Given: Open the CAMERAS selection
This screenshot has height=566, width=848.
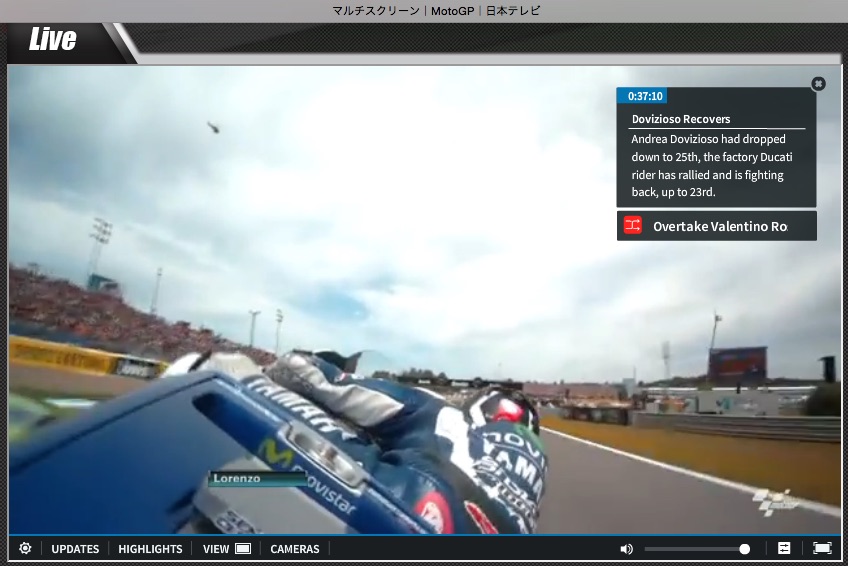Looking at the screenshot, I should point(295,549).
